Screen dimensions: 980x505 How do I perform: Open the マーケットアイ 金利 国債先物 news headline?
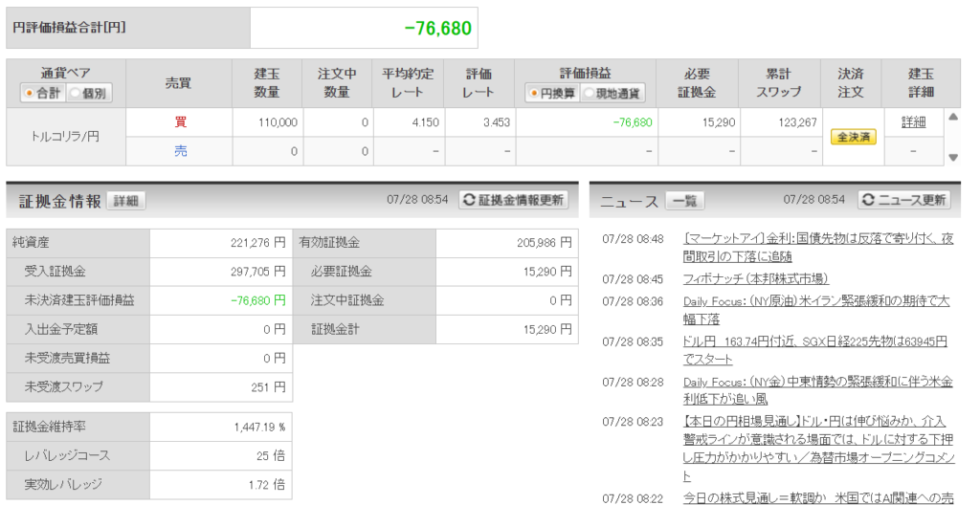pyautogui.click(x=818, y=248)
